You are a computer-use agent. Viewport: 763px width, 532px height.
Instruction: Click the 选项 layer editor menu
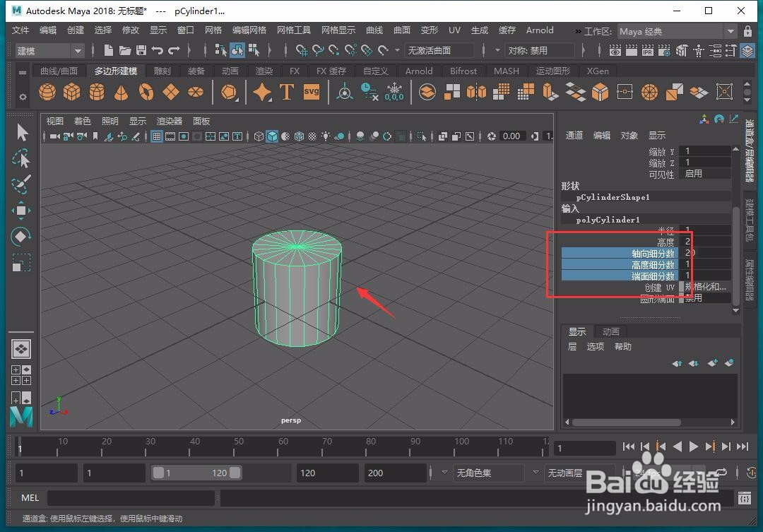click(x=595, y=347)
